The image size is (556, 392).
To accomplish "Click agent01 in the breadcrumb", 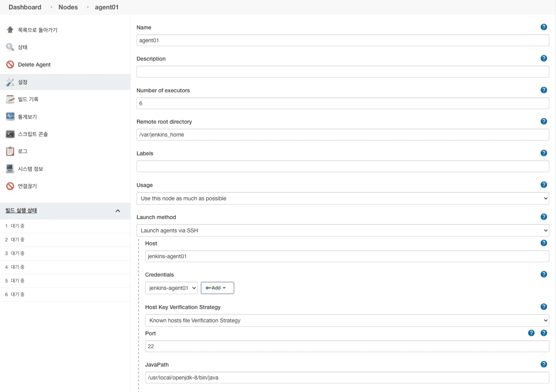I will pyautogui.click(x=107, y=7).
